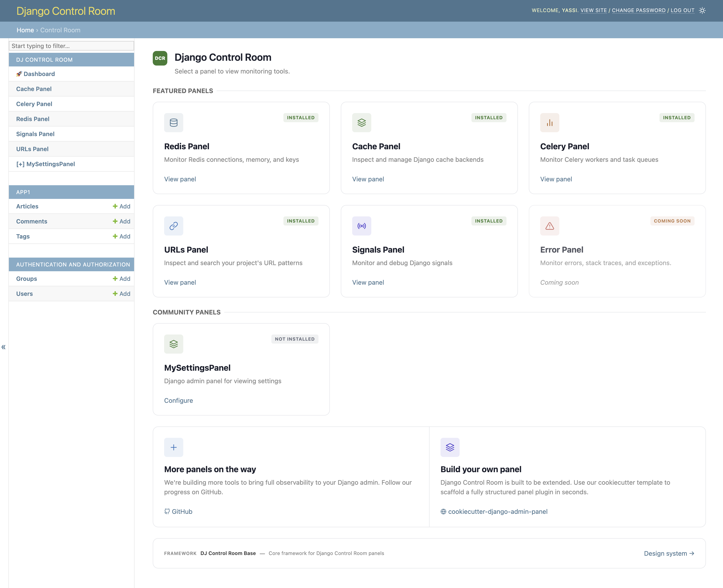Click the layers icon above Build your own panel
The width and height of the screenshot is (723, 588).
click(x=450, y=447)
